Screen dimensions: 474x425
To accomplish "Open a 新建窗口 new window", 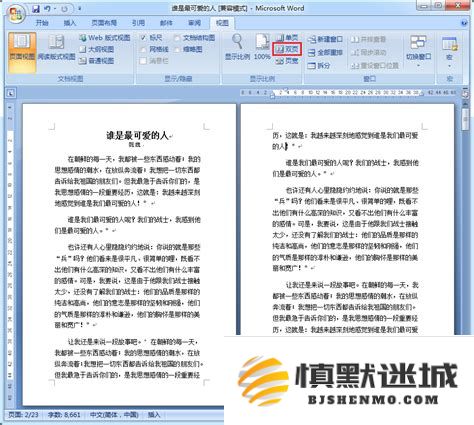I will (x=325, y=39).
